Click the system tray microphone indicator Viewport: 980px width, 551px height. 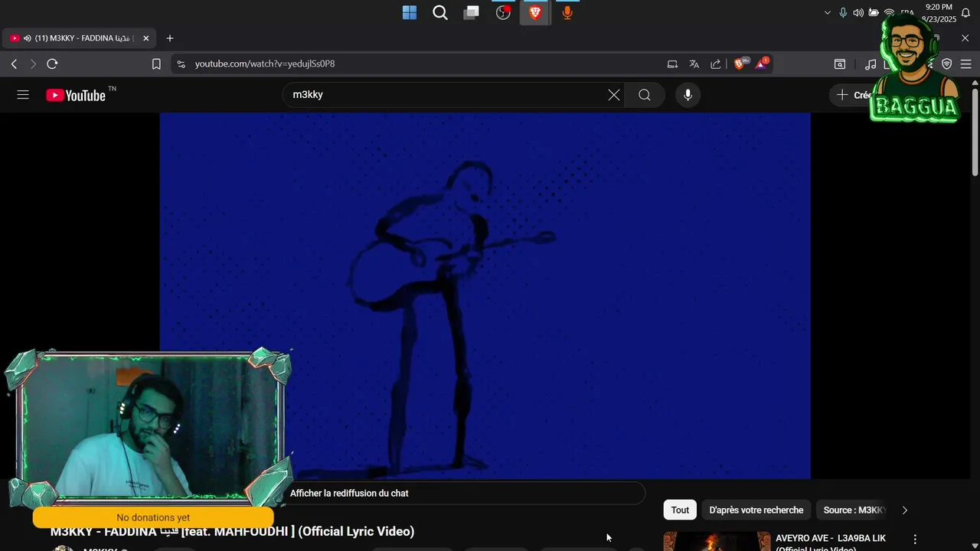pyautogui.click(x=843, y=13)
